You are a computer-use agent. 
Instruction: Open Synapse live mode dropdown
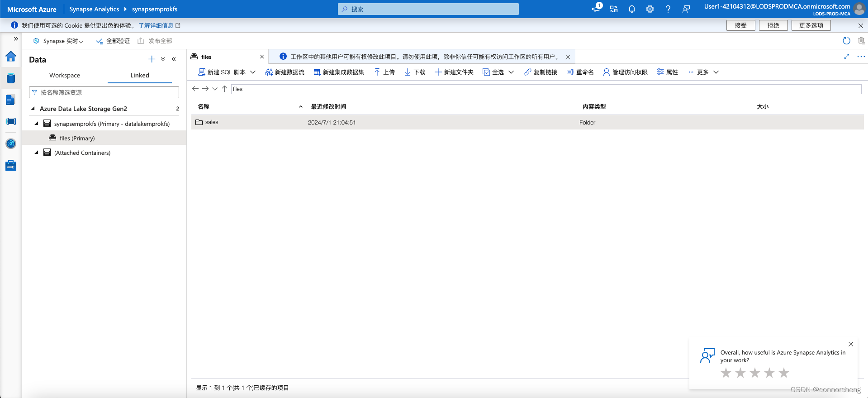[x=58, y=41]
